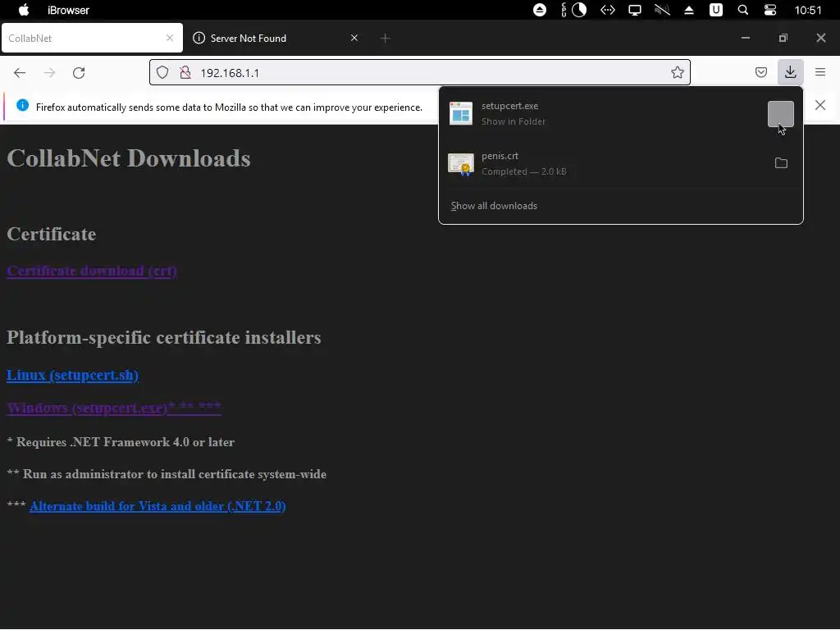
Task: Open the Apple menu
Action: coord(24,10)
